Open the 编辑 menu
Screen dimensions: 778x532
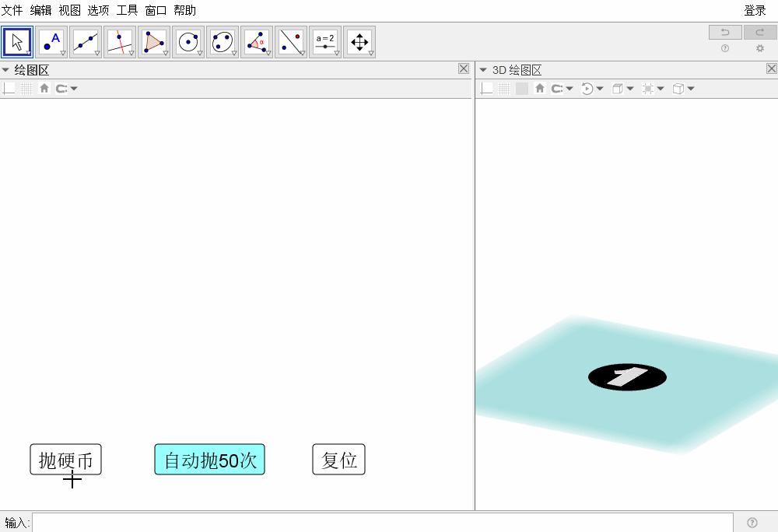pos(40,10)
